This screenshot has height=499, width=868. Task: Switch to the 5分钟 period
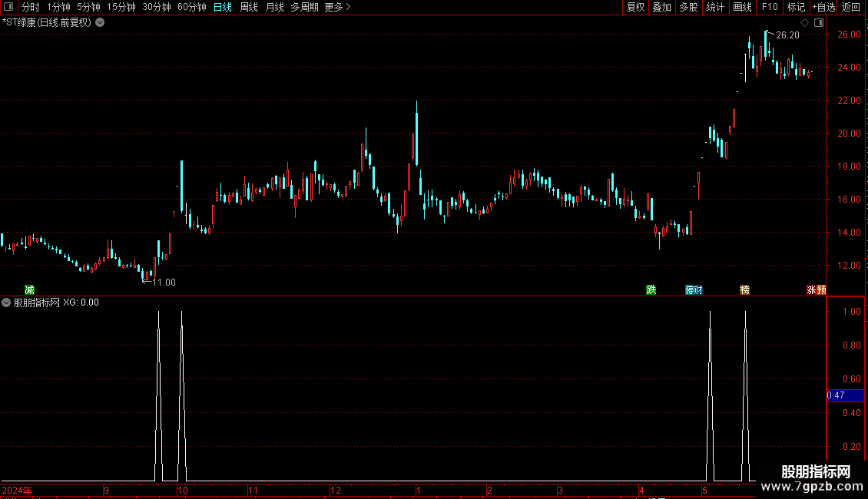coord(88,7)
